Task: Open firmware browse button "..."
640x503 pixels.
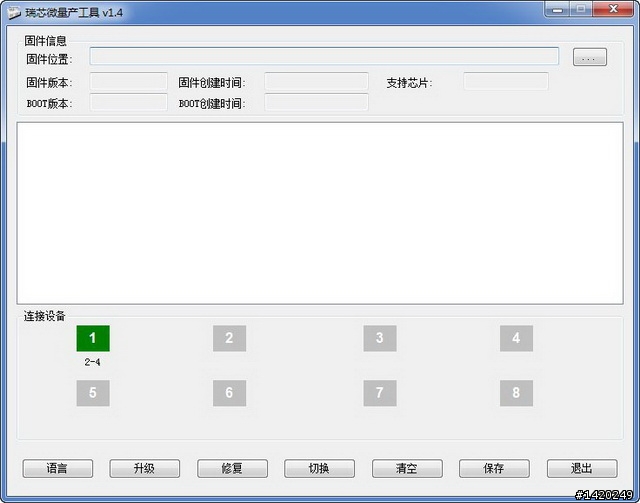Action: pos(590,57)
